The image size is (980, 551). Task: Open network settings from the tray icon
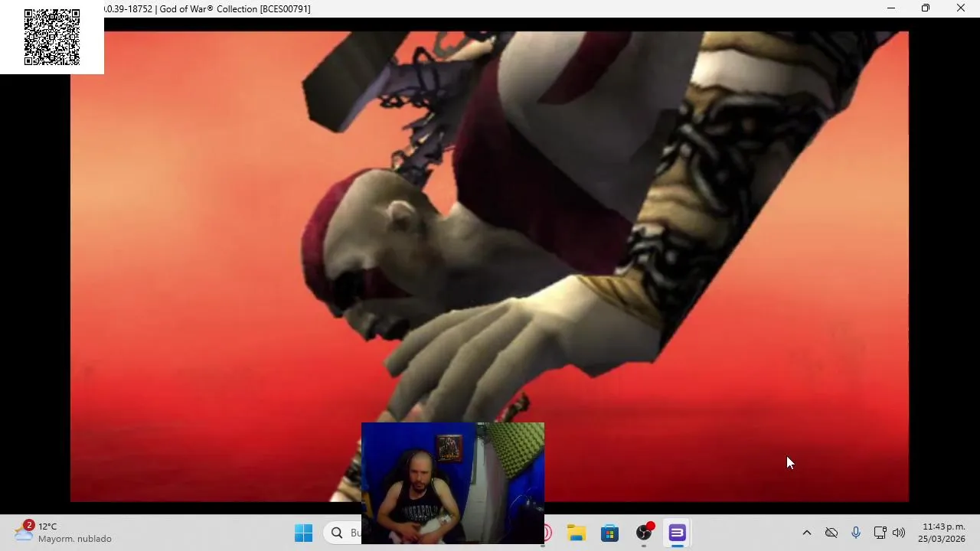[x=880, y=533]
